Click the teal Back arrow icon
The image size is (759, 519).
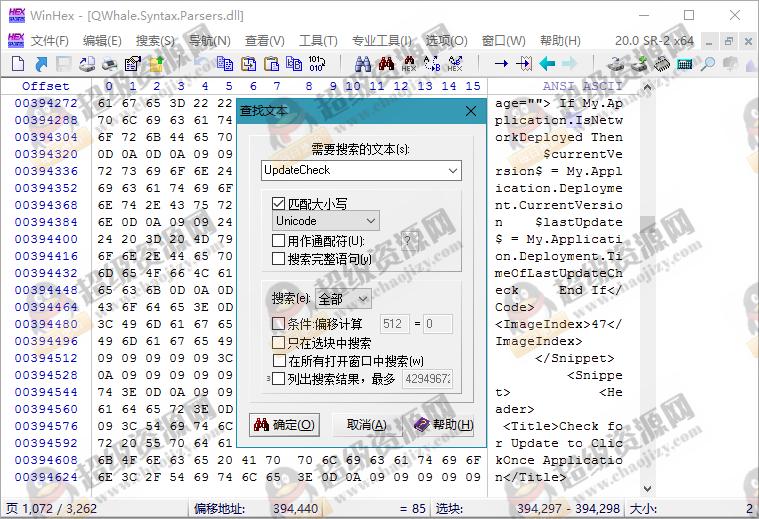tap(547, 63)
